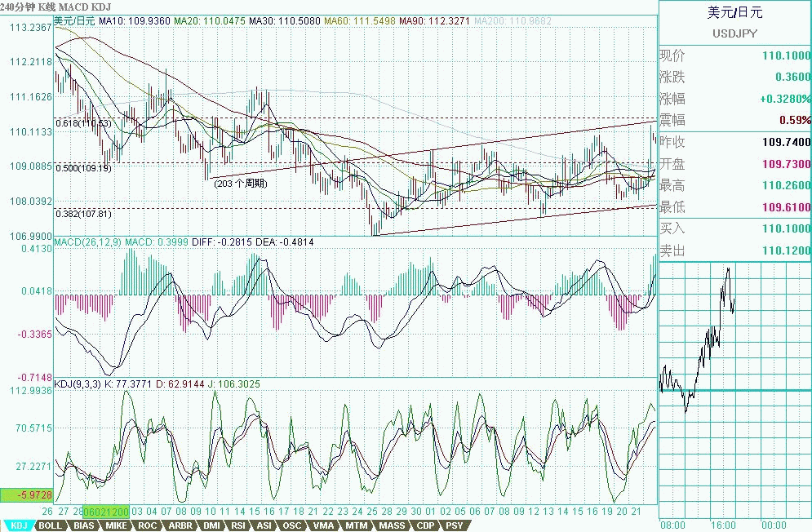Select the 买入 value 110.1000
This screenshot has width=812, height=532.
[x=786, y=228]
